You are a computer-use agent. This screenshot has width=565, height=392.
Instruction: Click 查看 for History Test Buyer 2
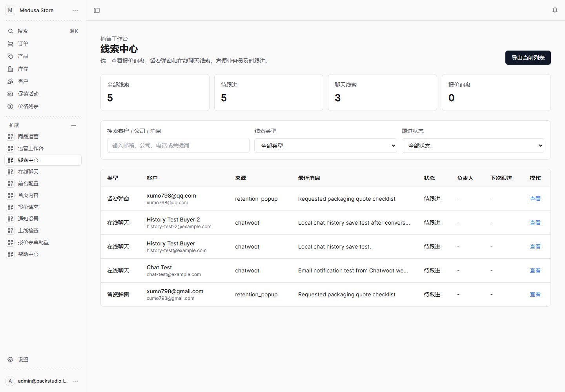click(535, 223)
